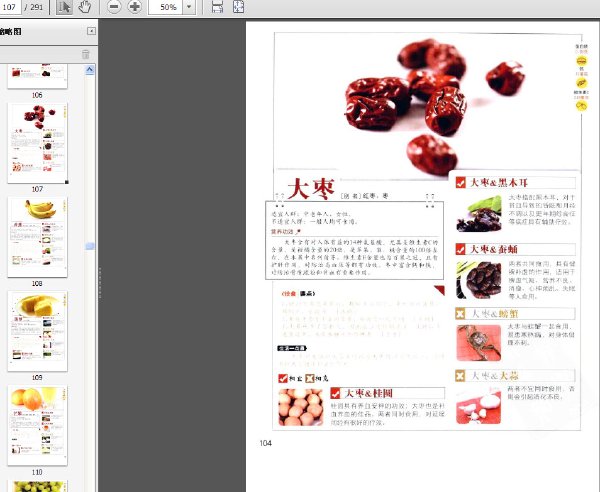Click the zoom out minus button
The height and width of the screenshot is (492, 600).
click(114, 7)
